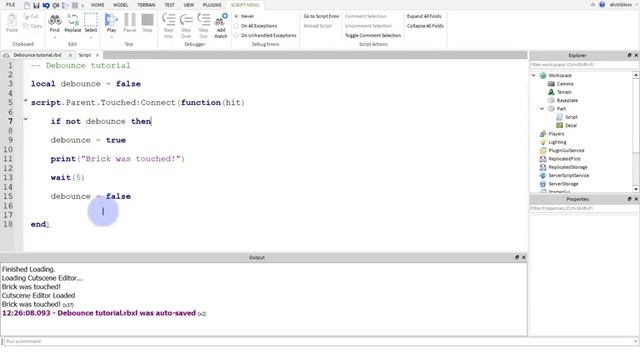Switch to the Debounce tutorial.rbxl document tab
The image size is (640, 360).
click(x=37, y=55)
